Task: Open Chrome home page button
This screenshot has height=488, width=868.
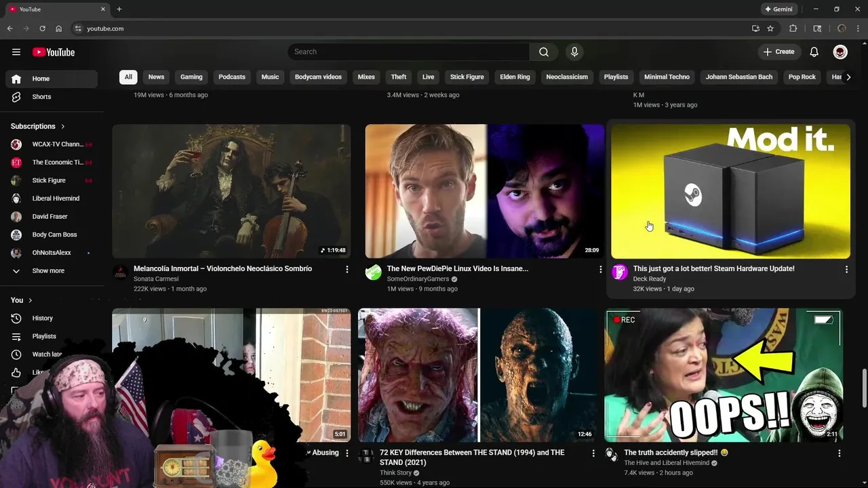Action: point(58,28)
